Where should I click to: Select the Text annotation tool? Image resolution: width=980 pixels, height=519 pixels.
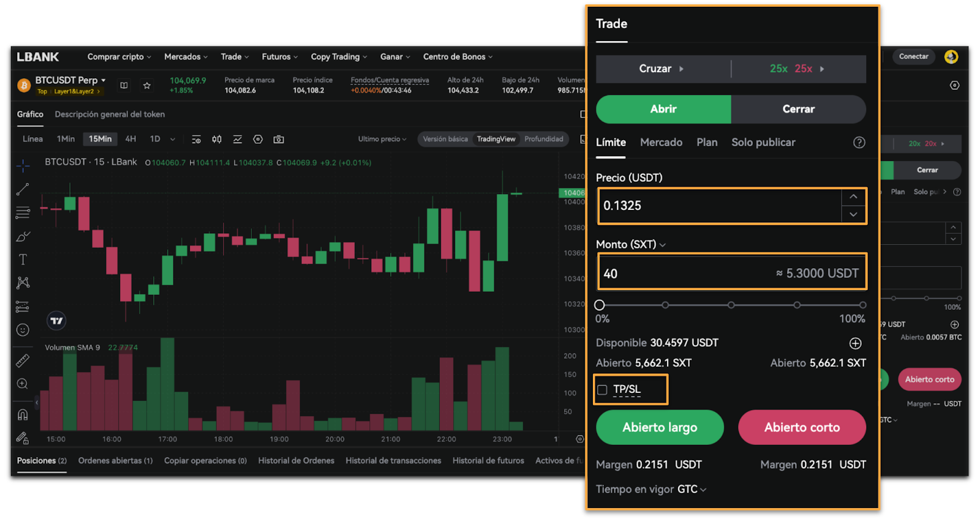click(x=23, y=259)
